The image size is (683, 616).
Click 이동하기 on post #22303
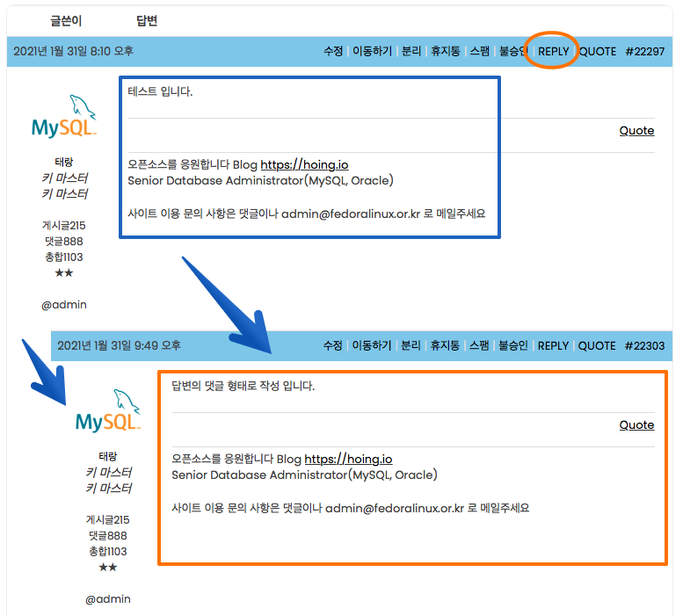372,345
